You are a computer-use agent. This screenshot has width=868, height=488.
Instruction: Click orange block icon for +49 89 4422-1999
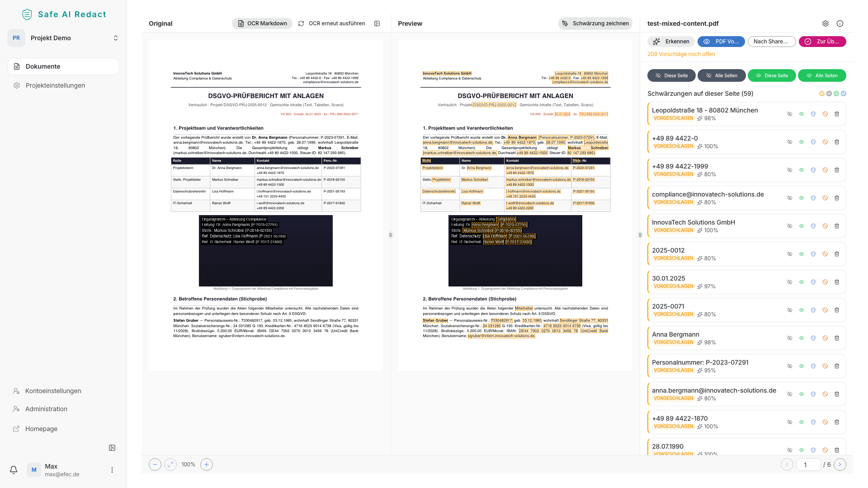[825, 170]
